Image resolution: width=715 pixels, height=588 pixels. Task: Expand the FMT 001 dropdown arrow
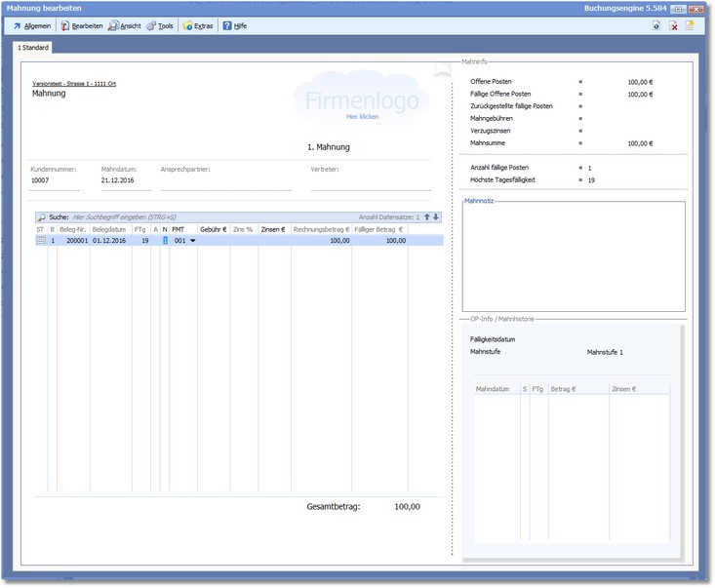(x=192, y=240)
